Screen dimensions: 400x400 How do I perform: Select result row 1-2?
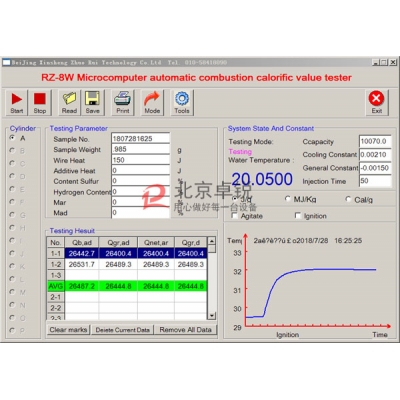pos(127,264)
